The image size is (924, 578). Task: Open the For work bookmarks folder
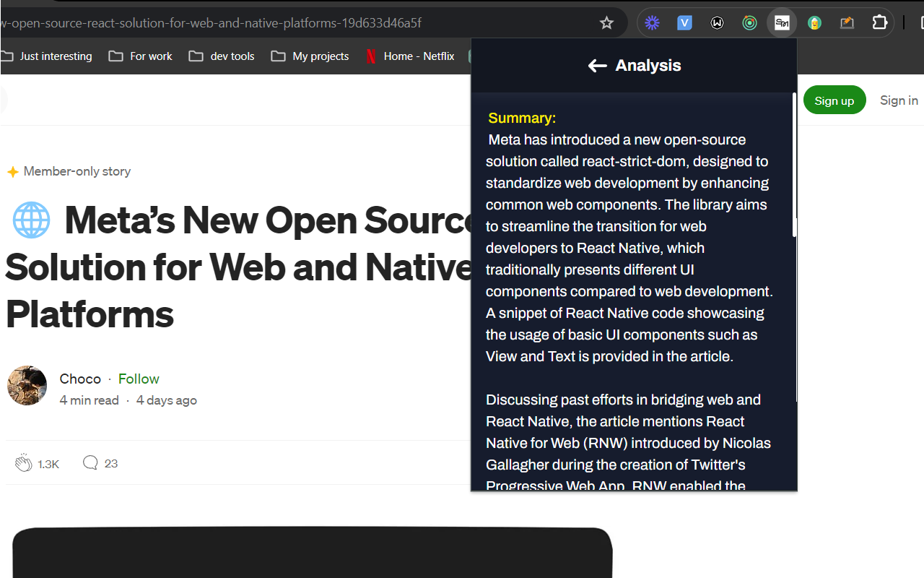[141, 56]
